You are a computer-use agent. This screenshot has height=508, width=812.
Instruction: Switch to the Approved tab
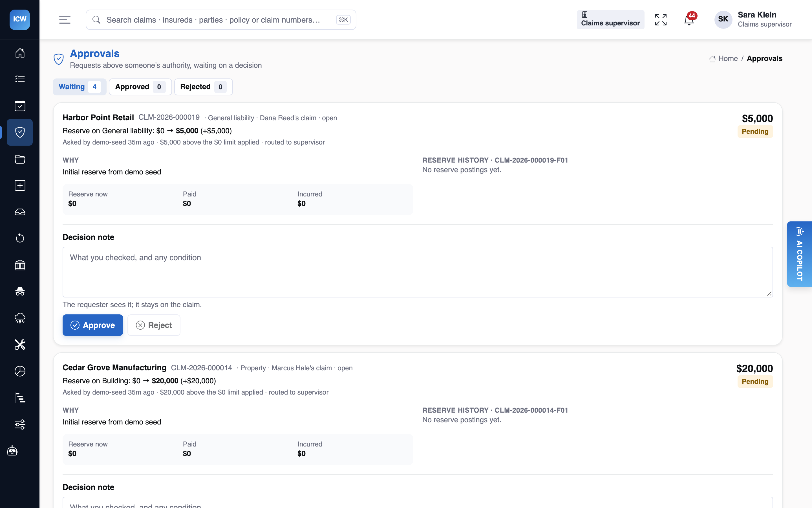coord(140,87)
